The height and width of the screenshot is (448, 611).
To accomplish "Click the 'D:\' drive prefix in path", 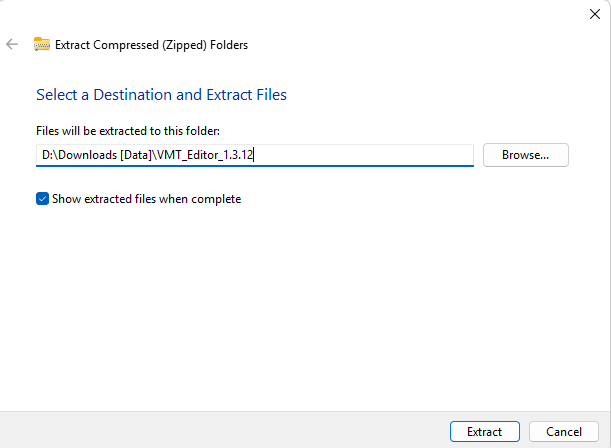I will [50, 155].
